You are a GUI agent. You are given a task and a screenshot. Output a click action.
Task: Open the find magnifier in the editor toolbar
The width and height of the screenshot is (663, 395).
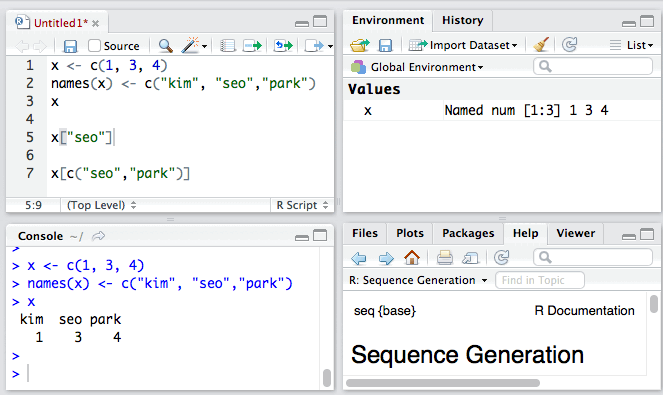(x=165, y=46)
